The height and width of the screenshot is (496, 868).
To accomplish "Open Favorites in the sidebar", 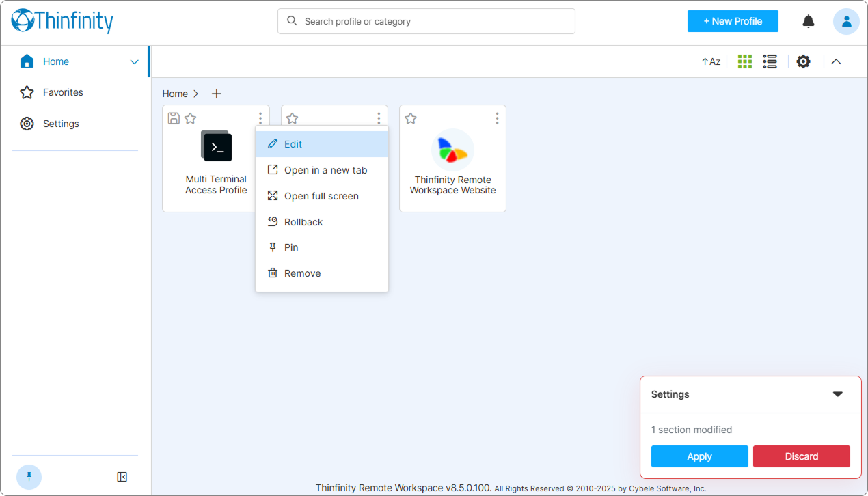I will click(63, 92).
